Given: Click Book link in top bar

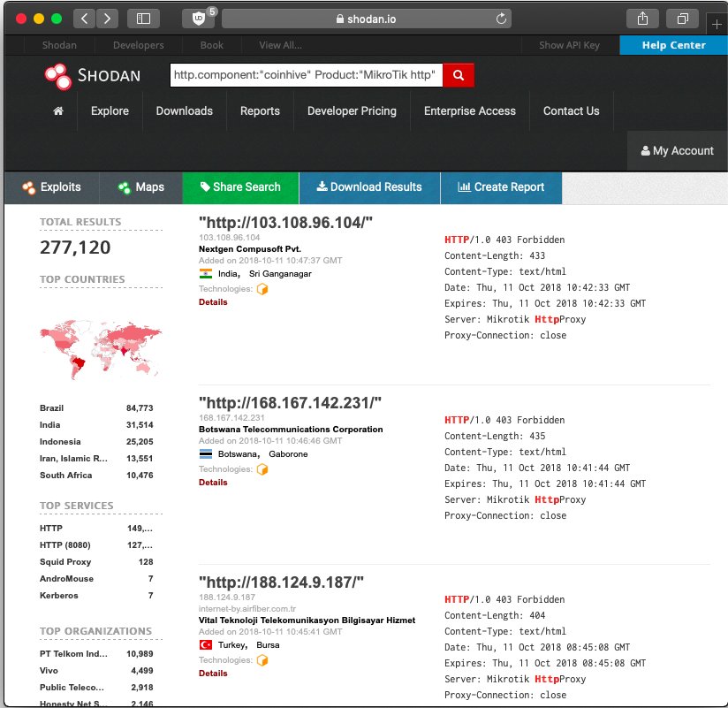Looking at the screenshot, I should click(212, 45).
